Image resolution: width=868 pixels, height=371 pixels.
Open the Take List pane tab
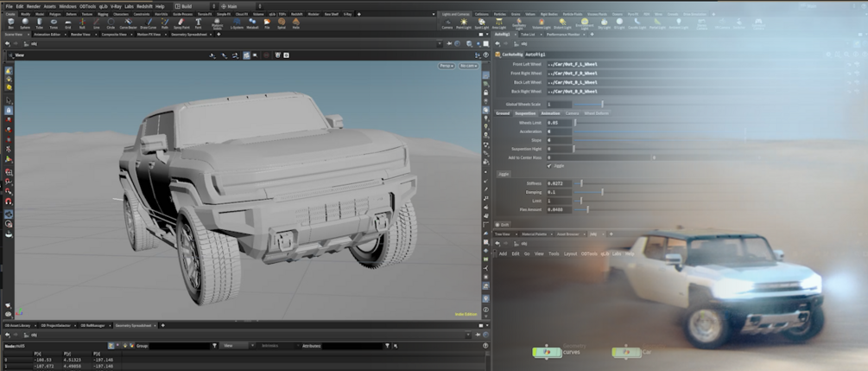[x=528, y=35]
